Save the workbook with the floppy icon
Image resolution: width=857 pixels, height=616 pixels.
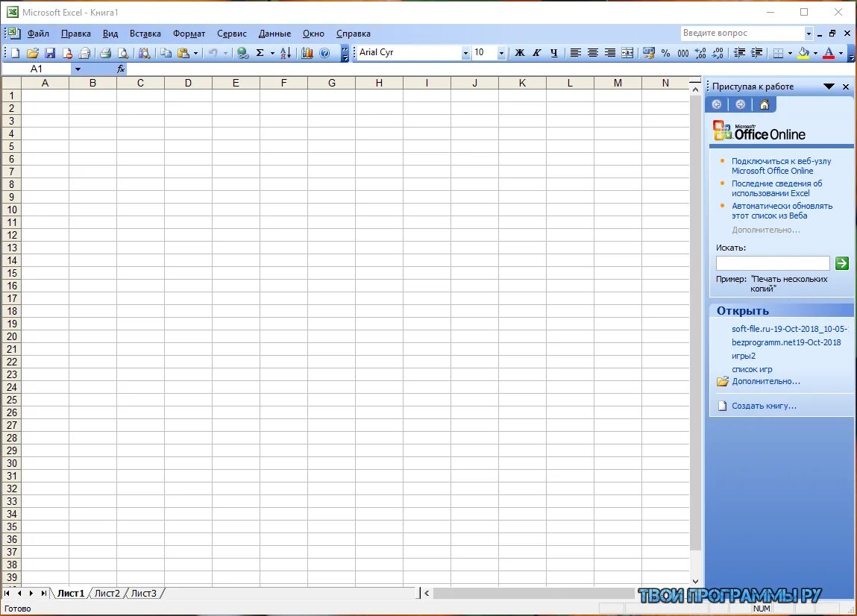(x=50, y=53)
